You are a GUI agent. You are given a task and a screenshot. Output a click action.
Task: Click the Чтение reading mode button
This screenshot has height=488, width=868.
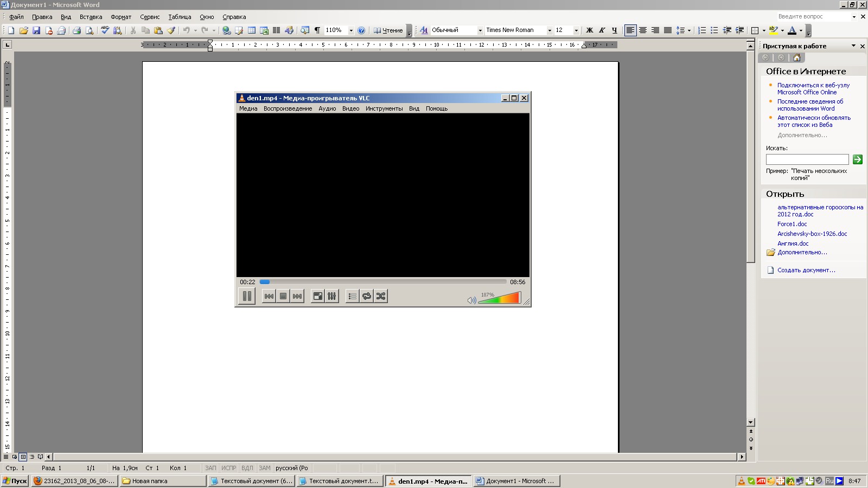(388, 30)
